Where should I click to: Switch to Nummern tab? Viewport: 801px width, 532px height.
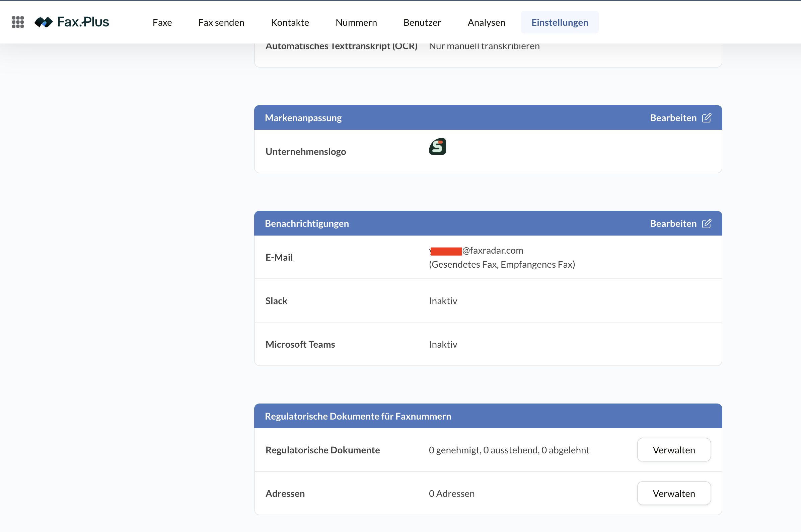pyautogui.click(x=356, y=22)
